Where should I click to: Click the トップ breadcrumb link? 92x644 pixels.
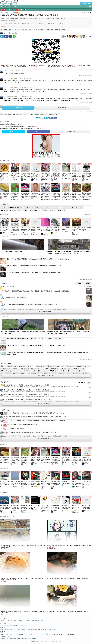point(2,13)
